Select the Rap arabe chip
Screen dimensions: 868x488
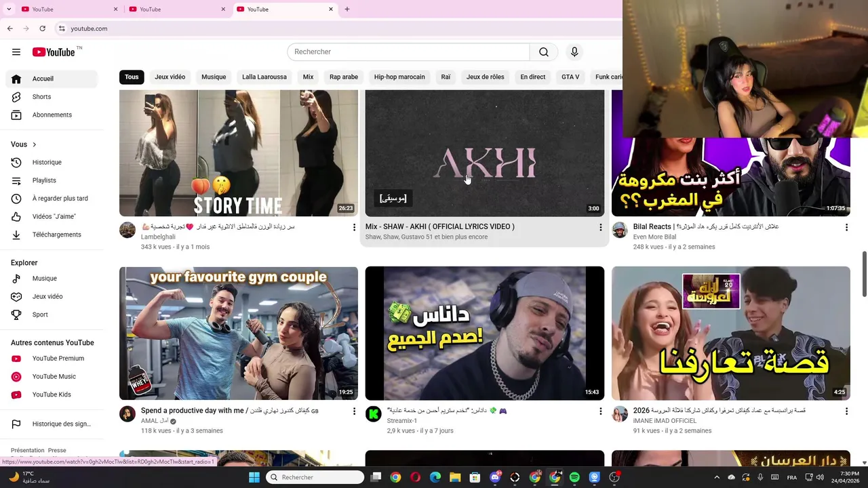click(x=344, y=77)
